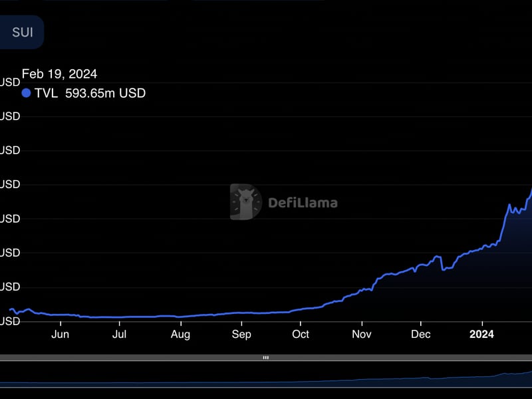Click the DefiLlama llama logo watermark
Screen dimensions: 532x399
tap(245, 201)
